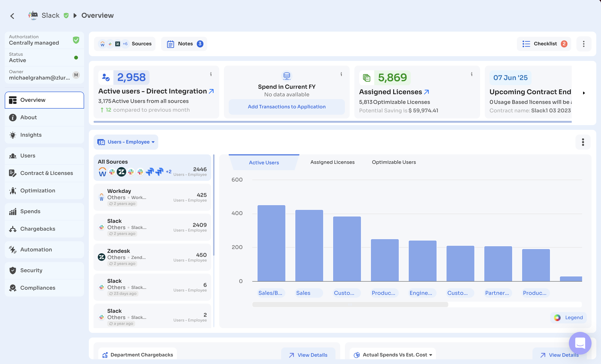Click info icon on Active users card

pyautogui.click(x=211, y=74)
